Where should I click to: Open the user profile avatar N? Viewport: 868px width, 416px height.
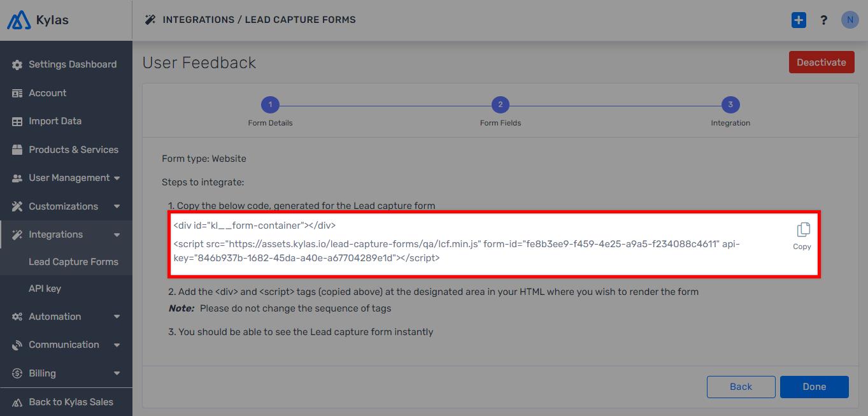tap(850, 20)
